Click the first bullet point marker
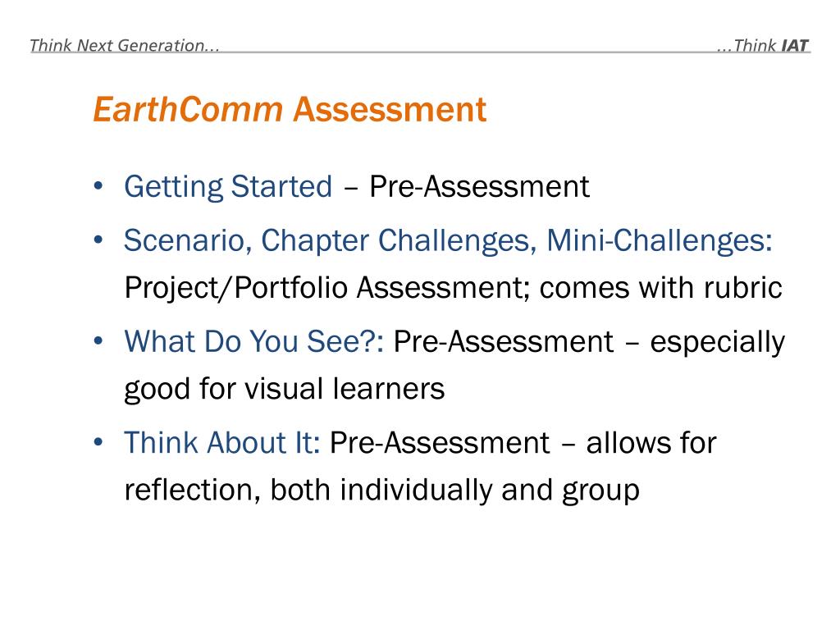This screenshot has height=630, width=840. coord(98,186)
